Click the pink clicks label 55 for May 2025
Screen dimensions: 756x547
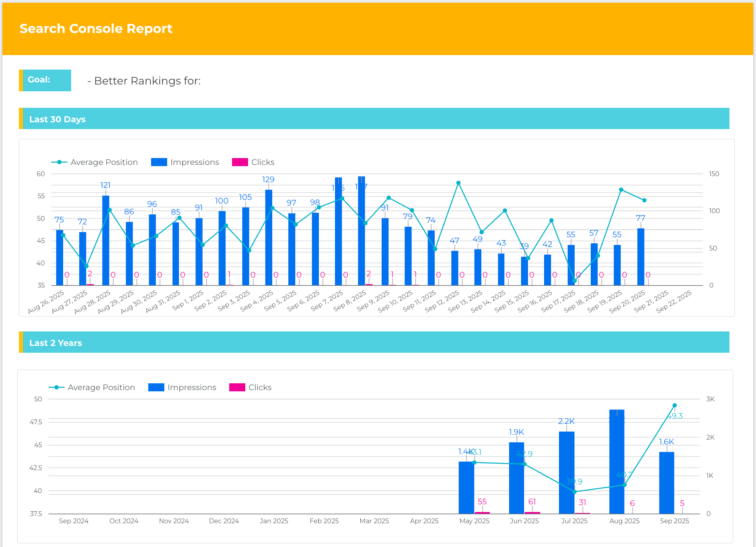[x=482, y=502]
